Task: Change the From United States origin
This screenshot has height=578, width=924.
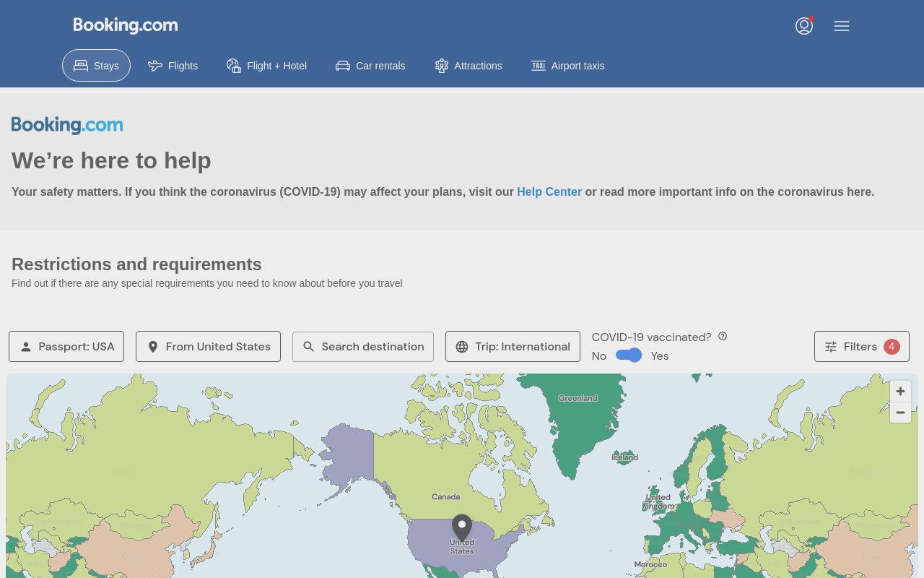Action: 208,347
